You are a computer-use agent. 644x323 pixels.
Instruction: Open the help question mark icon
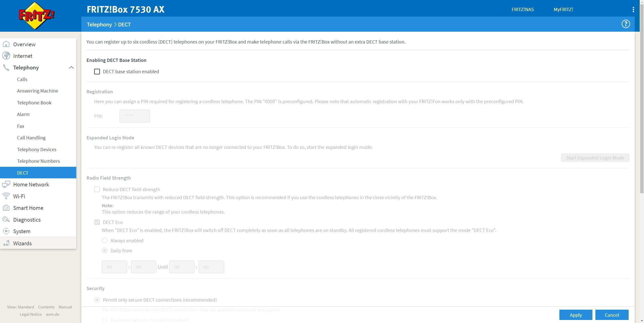click(625, 24)
